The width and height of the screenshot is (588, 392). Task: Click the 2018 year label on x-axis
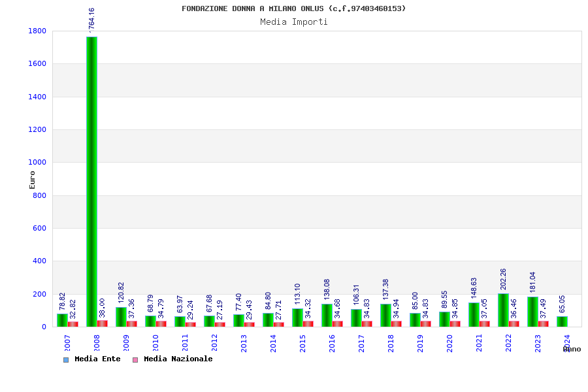391,343
